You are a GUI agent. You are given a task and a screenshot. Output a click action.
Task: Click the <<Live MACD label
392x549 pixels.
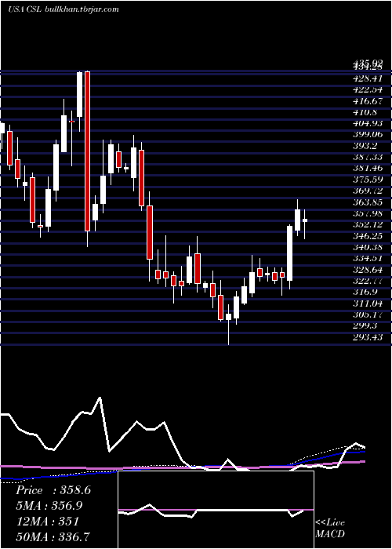pyautogui.click(x=330, y=529)
